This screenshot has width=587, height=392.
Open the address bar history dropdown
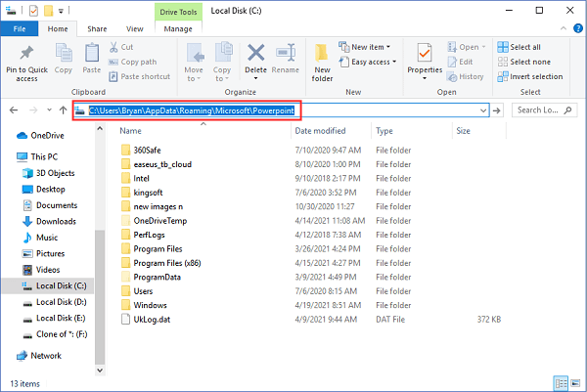tap(481, 110)
